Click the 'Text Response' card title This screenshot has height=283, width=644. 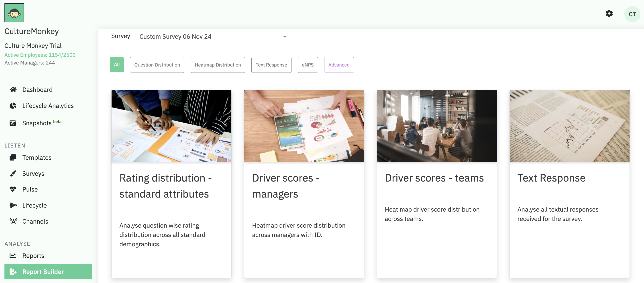[551, 178]
